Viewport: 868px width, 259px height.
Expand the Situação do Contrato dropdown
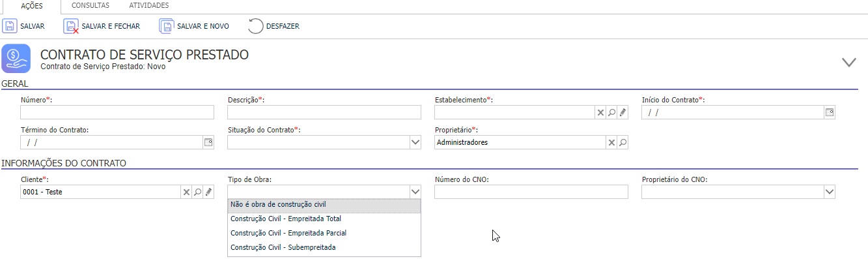click(x=415, y=142)
